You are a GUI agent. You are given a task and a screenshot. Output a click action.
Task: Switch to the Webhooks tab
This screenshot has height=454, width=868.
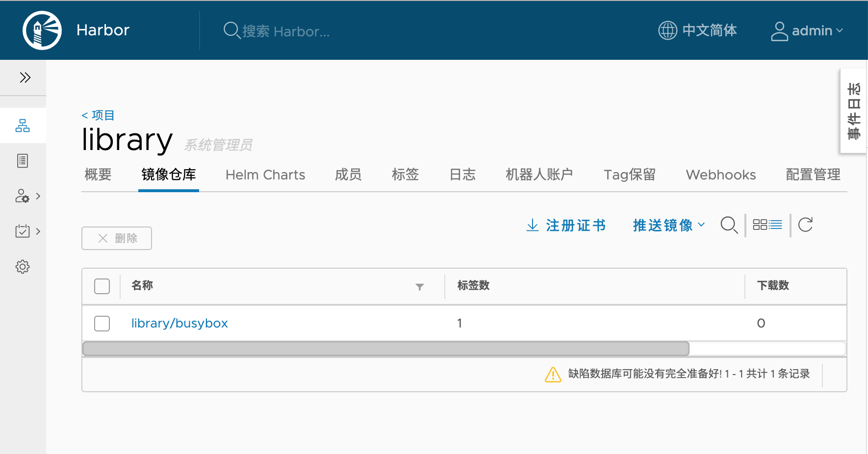(x=720, y=175)
